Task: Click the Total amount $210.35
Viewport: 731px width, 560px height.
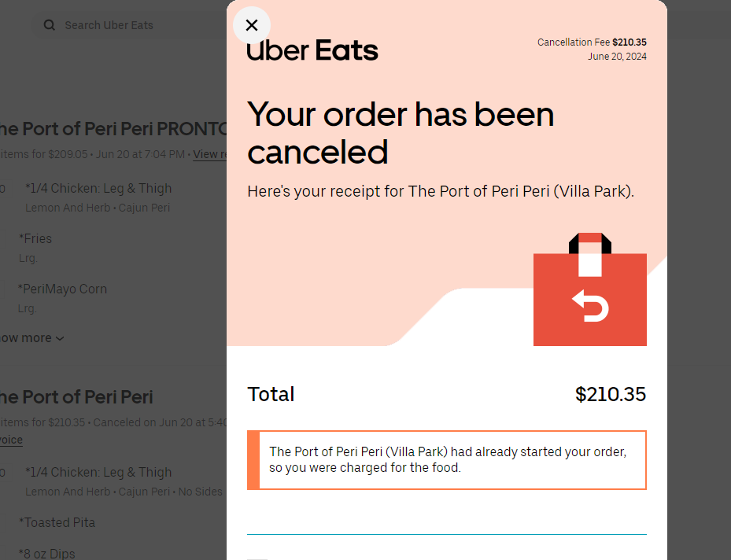Action: 610,394
